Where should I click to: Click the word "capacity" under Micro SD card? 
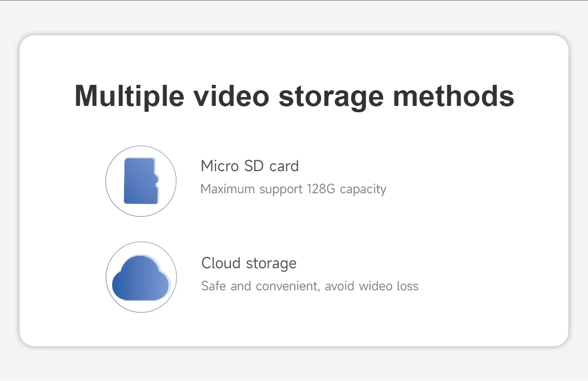pos(363,189)
